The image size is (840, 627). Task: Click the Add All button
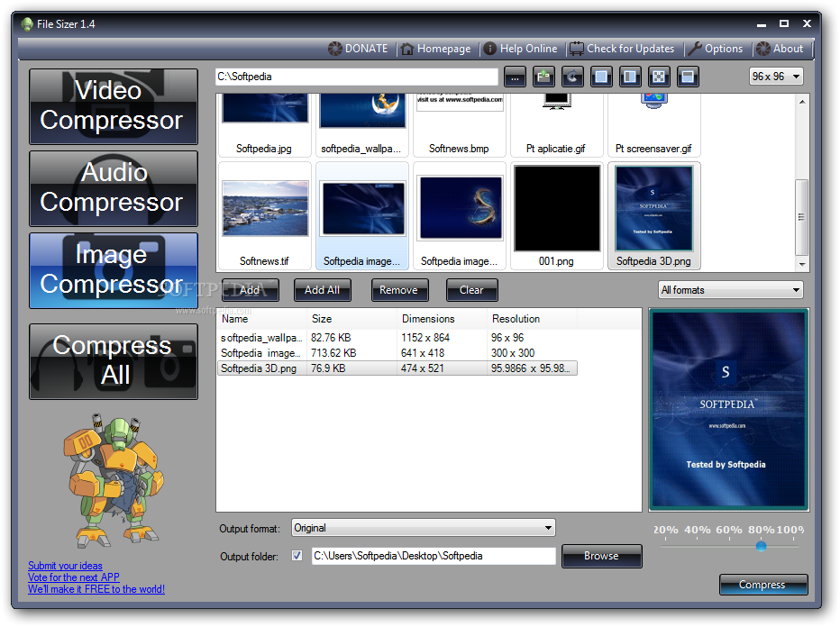(x=323, y=290)
